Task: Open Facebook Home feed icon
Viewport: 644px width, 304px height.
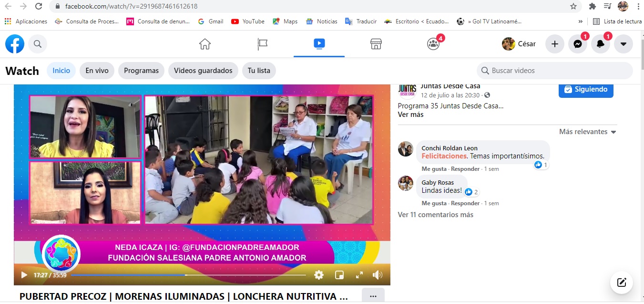Action: point(204,44)
